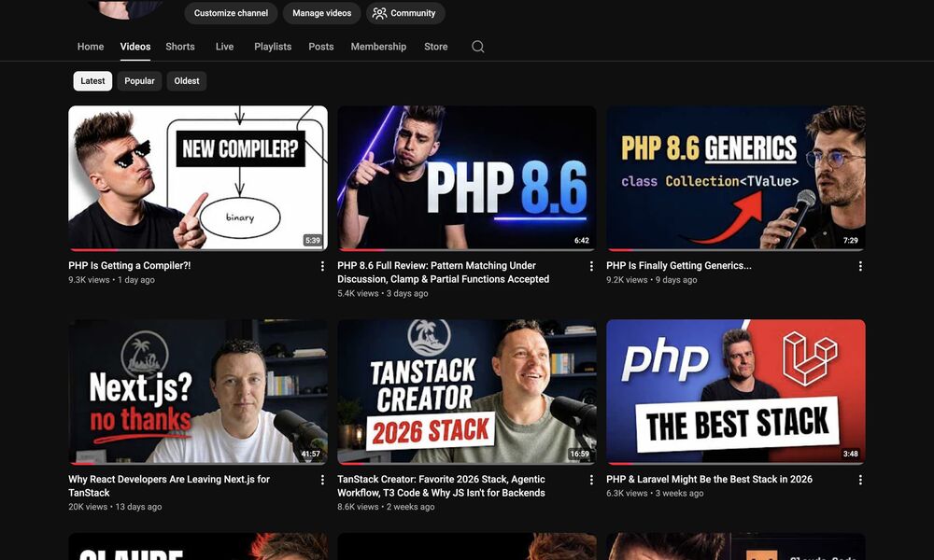Switch to the Shorts tab
The height and width of the screenshot is (560, 934).
180,47
